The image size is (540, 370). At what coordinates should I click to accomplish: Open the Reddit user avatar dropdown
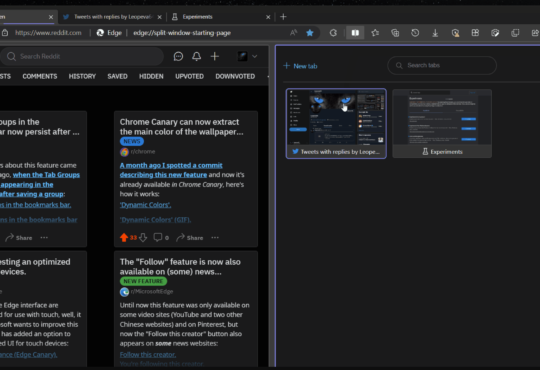247,56
